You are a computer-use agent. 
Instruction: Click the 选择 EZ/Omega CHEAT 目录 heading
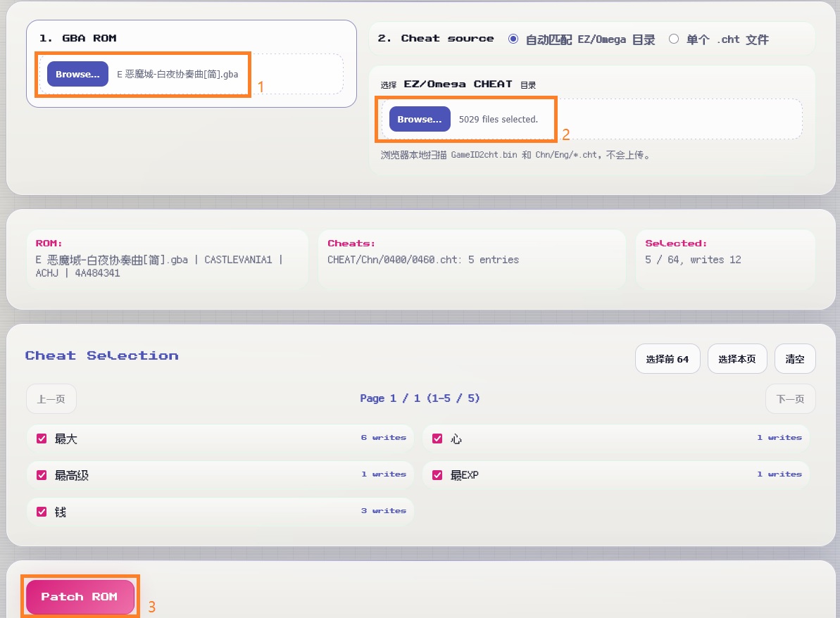(x=458, y=84)
